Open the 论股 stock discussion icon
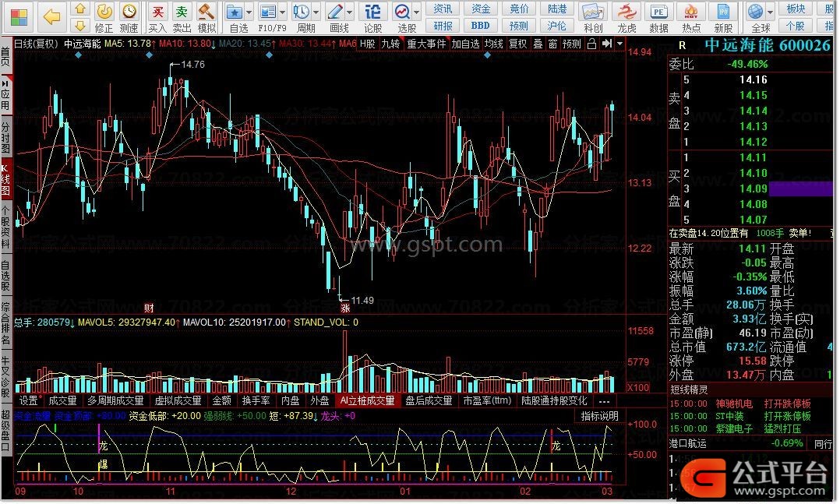 [372, 17]
